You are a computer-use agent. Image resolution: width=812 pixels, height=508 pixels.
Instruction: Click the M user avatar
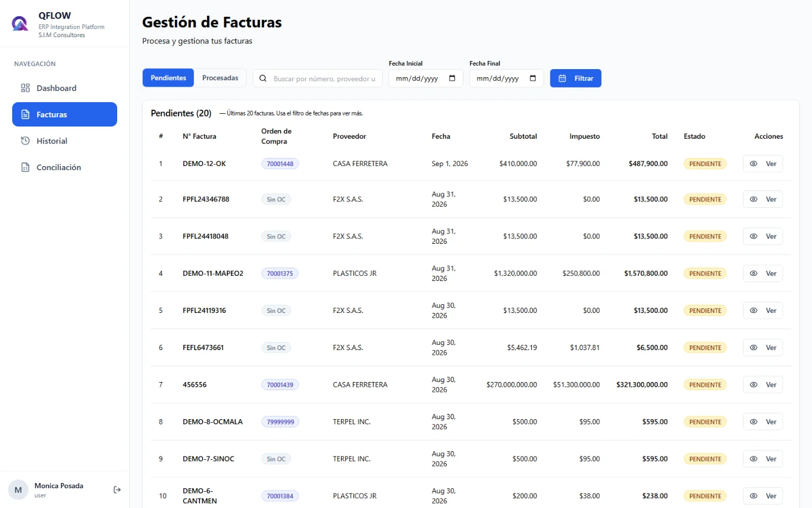click(x=18, y=490)
